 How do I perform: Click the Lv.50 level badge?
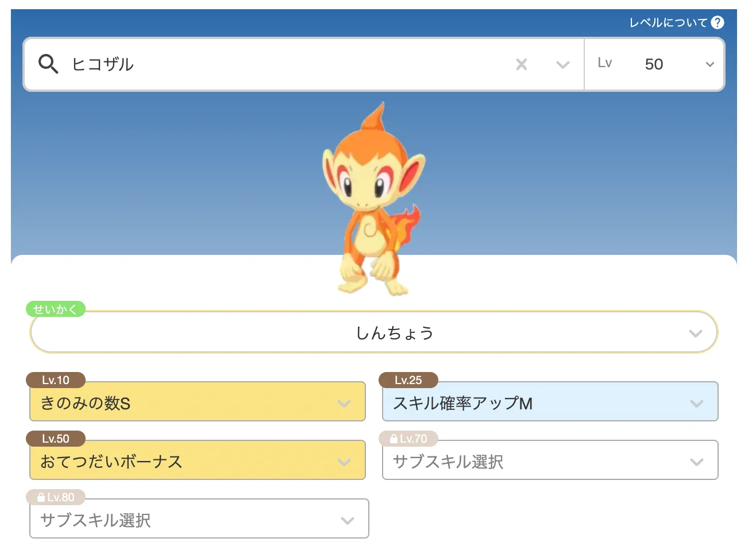[56, 439]
